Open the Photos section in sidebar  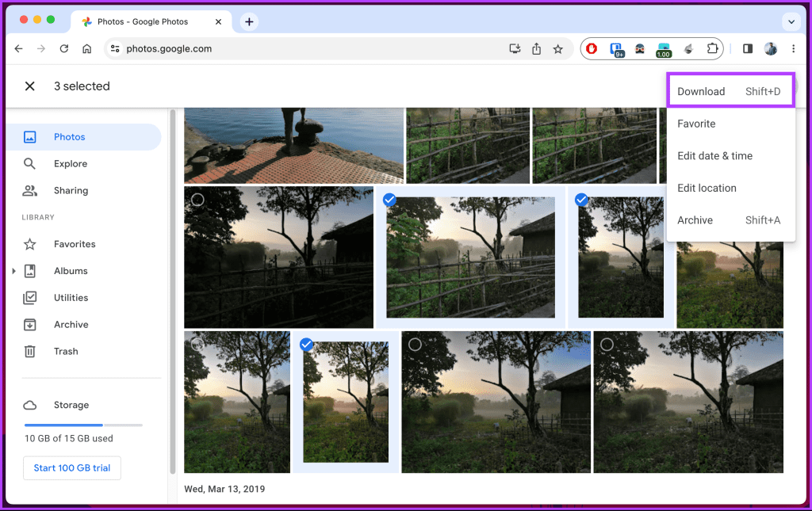coord(71,136)
